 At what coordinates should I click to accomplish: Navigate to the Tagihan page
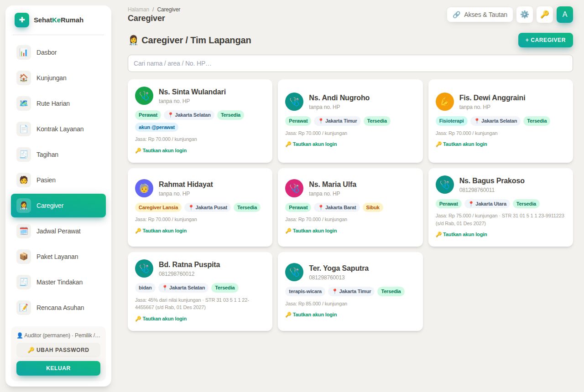point(58,155)
